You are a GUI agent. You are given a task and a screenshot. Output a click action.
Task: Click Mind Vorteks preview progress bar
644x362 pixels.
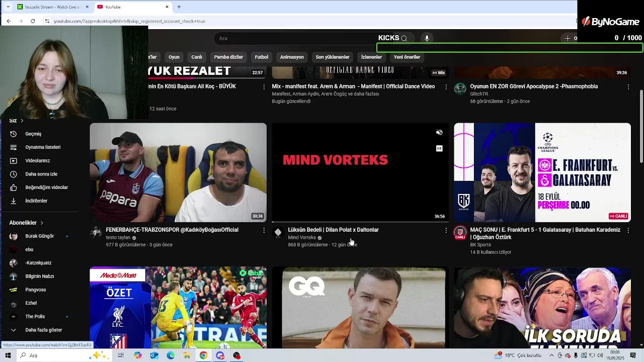tap(360, 222)
